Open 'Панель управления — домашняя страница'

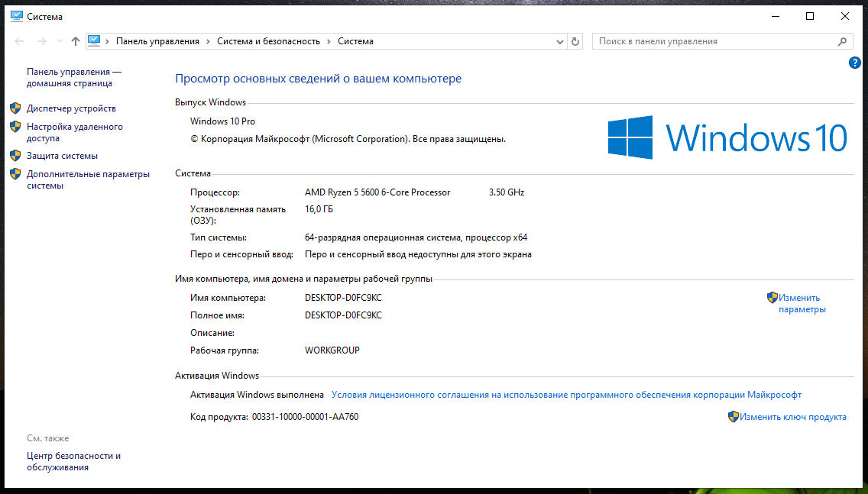[x=73, y=77]
